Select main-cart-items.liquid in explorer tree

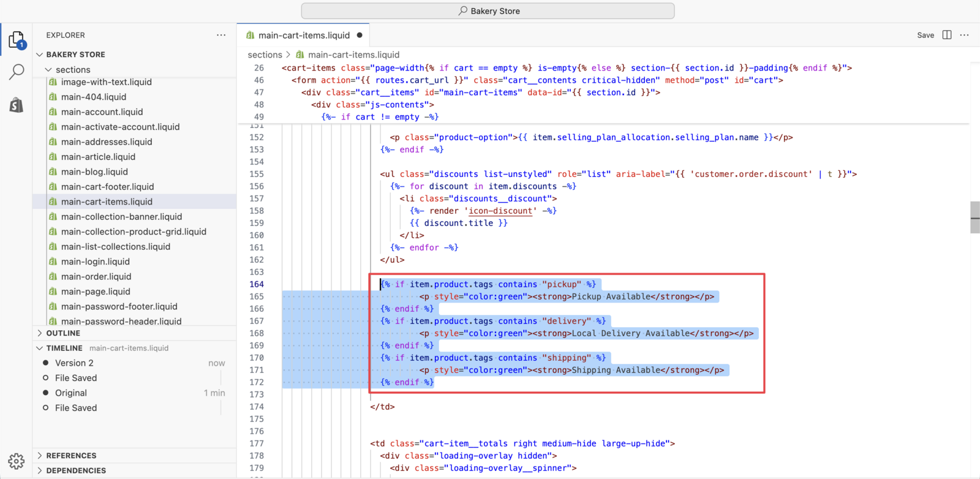[134, 202]
